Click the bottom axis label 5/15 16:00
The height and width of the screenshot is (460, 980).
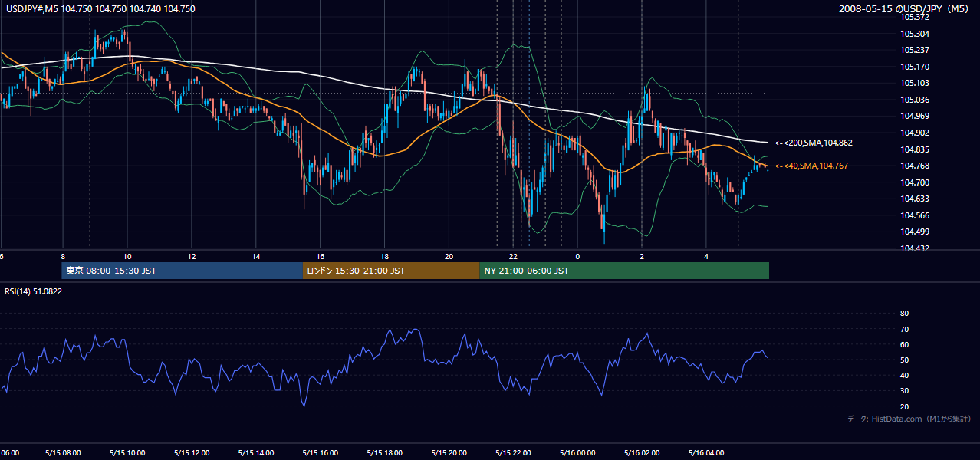tap(321, 452)
